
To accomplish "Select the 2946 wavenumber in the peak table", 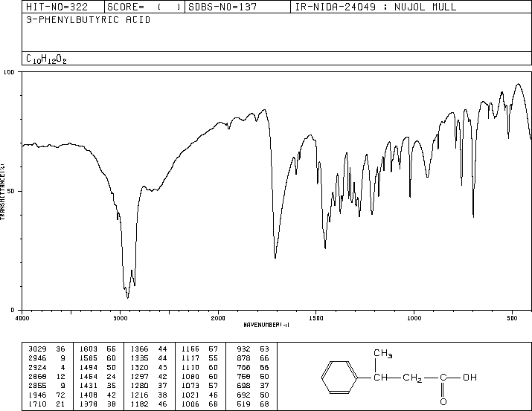I will 37,358.
